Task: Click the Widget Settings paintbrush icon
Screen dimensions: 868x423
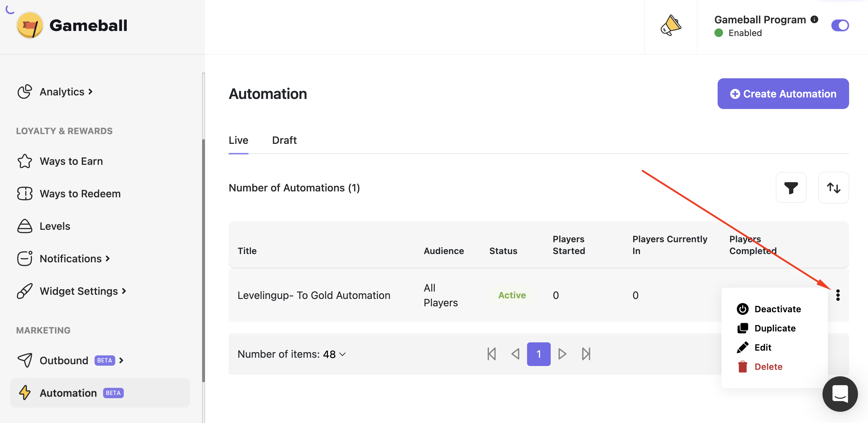Action: coord(24,291)
